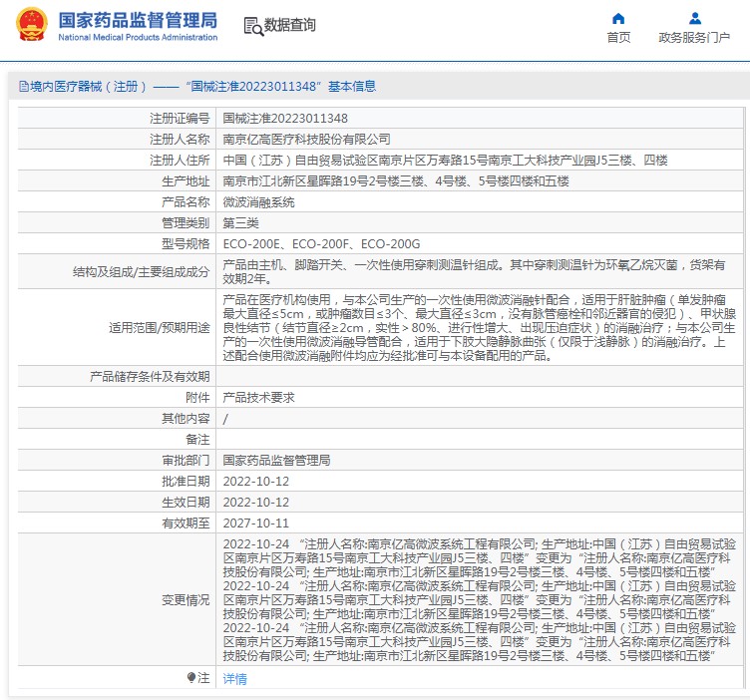Click the 国家药品监督管理局 site title
This screenshot has height=700, width=750.
click(x=138, y=20)
